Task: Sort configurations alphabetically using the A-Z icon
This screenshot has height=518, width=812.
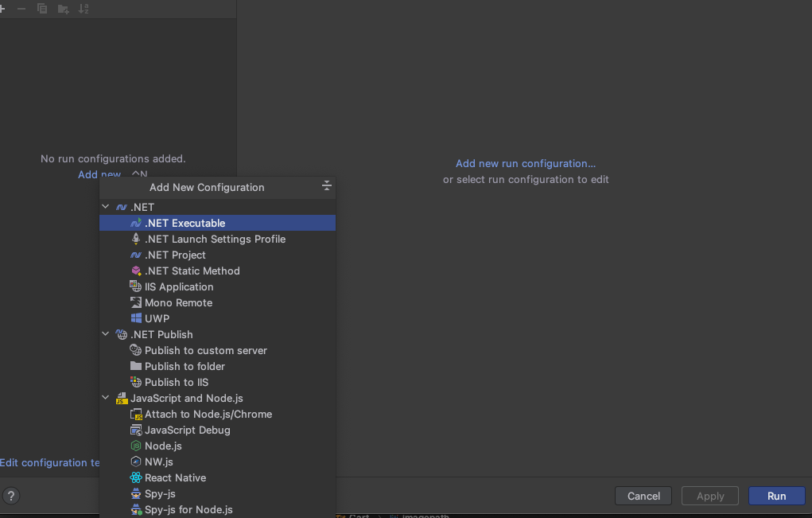Action: (84, 9)
